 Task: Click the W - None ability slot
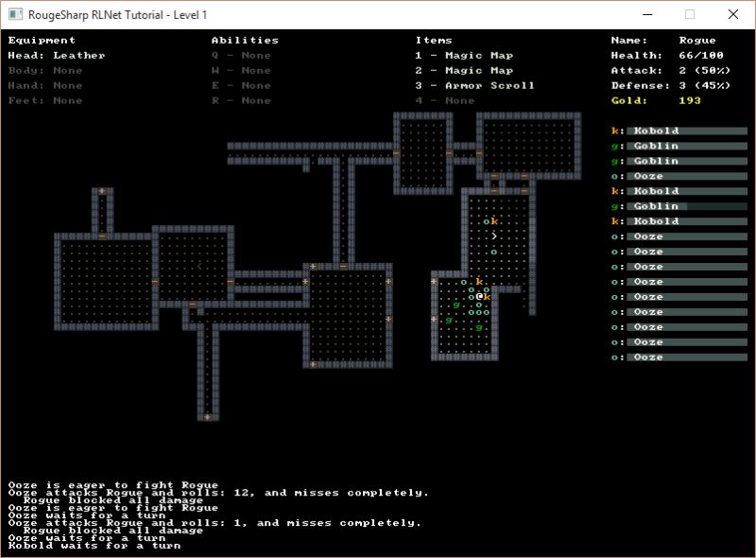point(241,71)
